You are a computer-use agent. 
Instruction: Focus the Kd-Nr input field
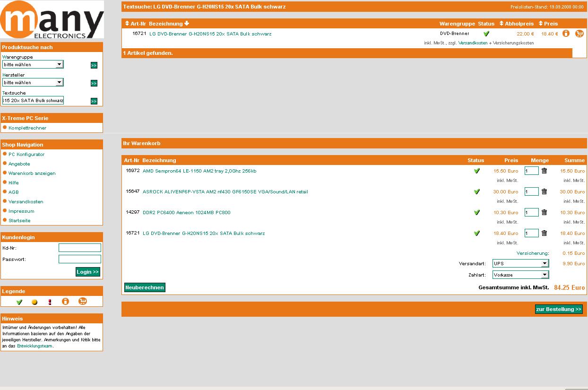[x=80, y=248]
